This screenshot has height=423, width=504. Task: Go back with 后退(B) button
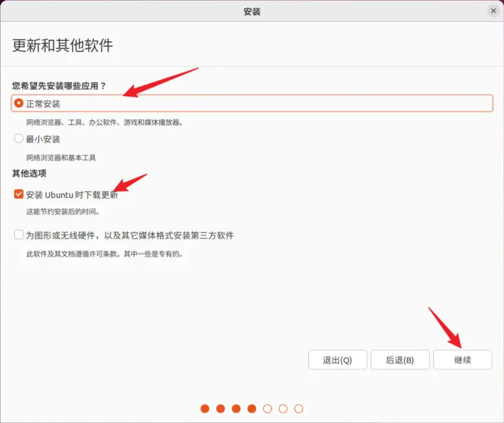(x=400, y=360)
